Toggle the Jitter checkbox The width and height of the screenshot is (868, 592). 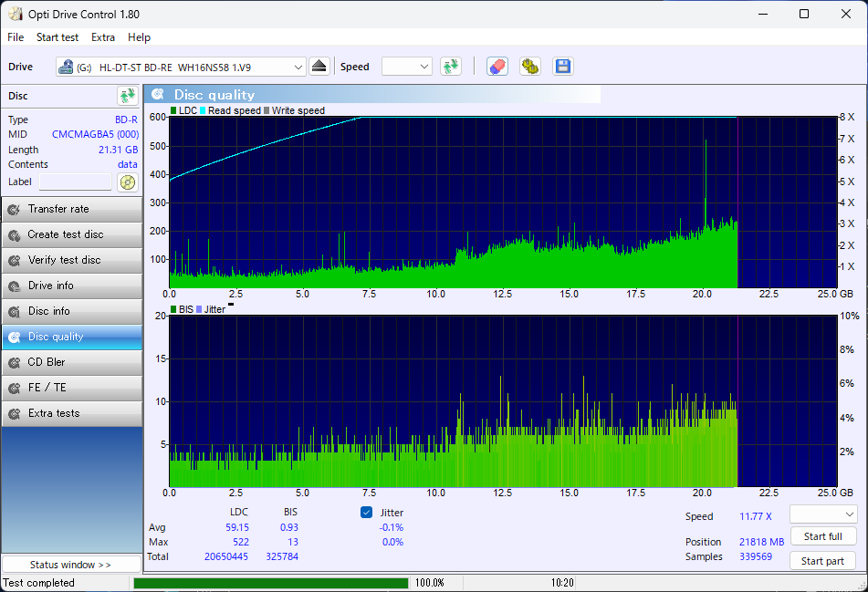click(x=367, y=513)
